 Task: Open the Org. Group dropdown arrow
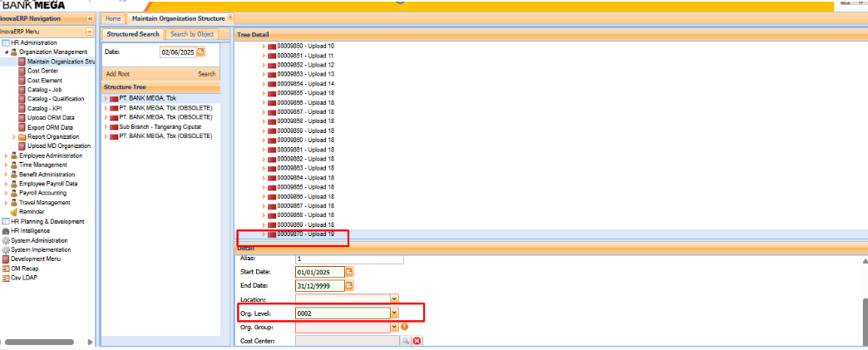pos(394,328)
